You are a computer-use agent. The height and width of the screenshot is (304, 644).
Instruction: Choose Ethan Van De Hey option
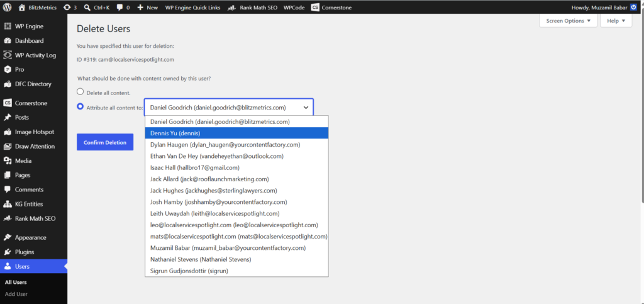coord(236,156)
